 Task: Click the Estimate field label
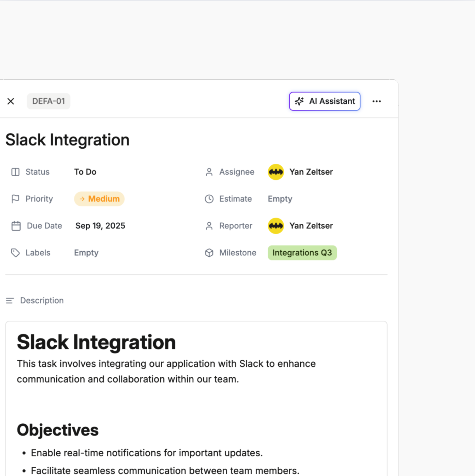(236, 199)
